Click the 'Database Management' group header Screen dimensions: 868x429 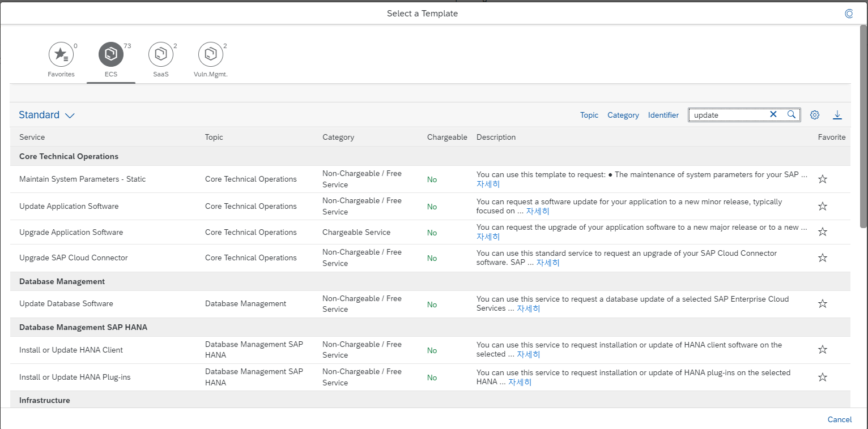tap(430, 281)
